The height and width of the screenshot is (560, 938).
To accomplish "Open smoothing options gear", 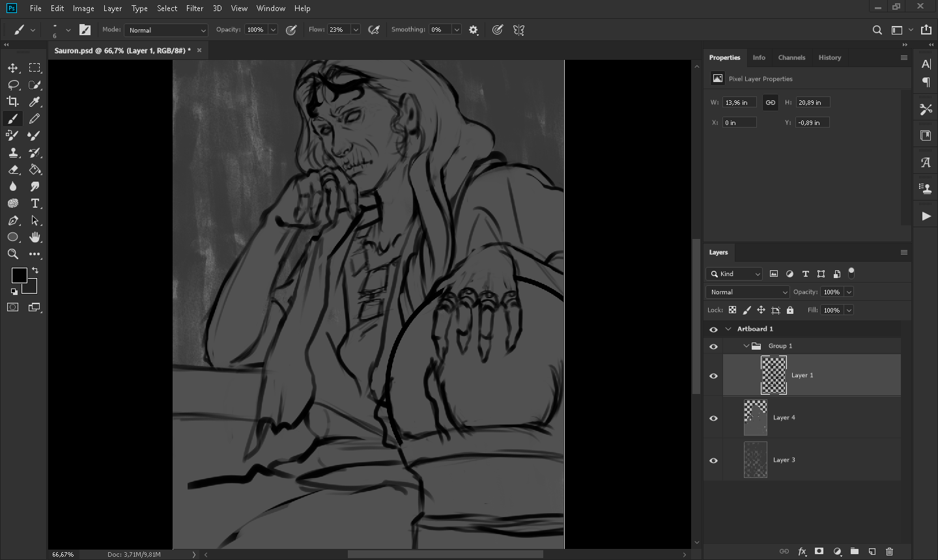I will (x=474, y=30).
